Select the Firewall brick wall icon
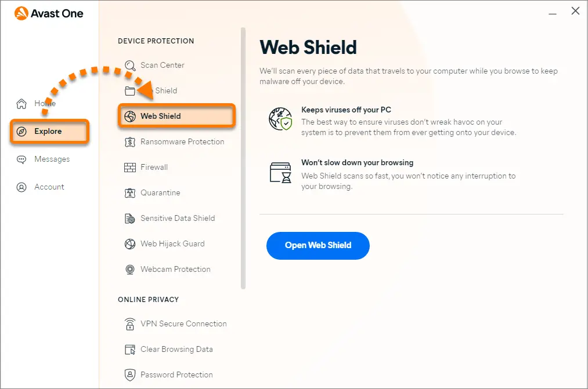588x389 pixels. tap(130, 168)
